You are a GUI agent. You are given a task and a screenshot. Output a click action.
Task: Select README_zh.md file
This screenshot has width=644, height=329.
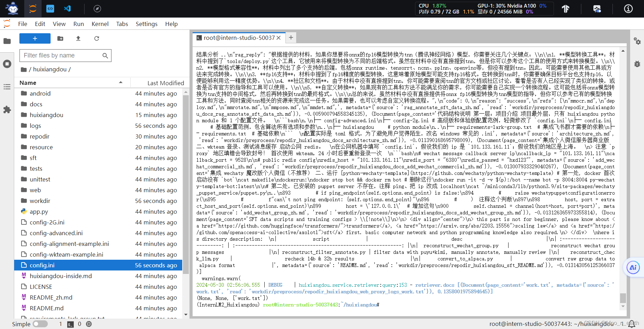[x=98, y=297]
